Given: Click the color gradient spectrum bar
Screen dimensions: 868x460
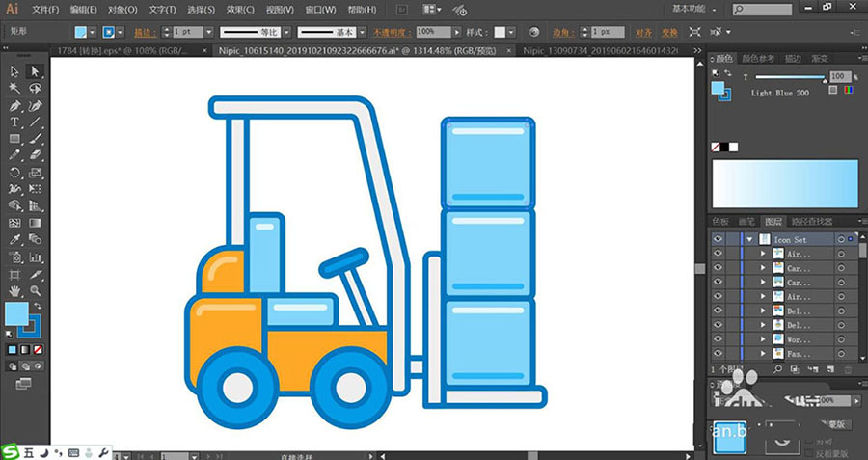Looking at the screenshot, I should coord(784,182).
